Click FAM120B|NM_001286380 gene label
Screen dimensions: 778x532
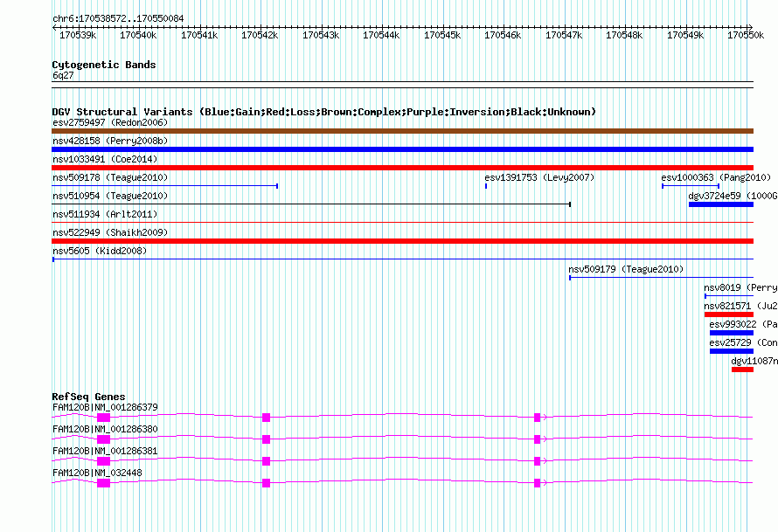tap(105, 430)
